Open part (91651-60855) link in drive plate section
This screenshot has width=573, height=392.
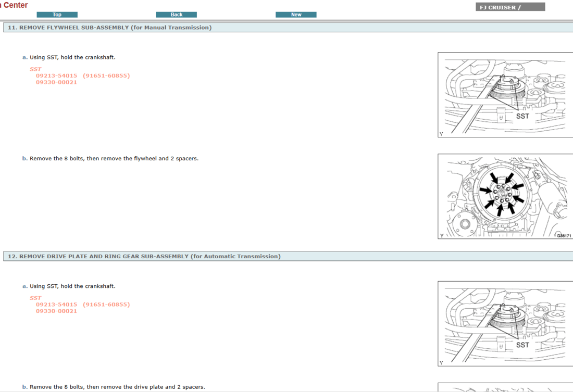point(106,305)
